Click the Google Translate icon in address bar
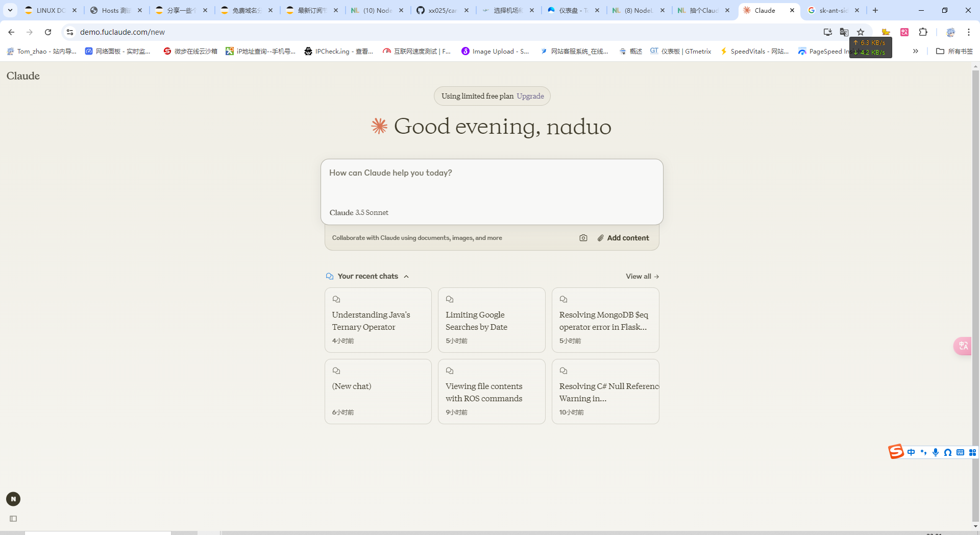The width and height of the screenshot is (980, 535). [x=844, y=32]
